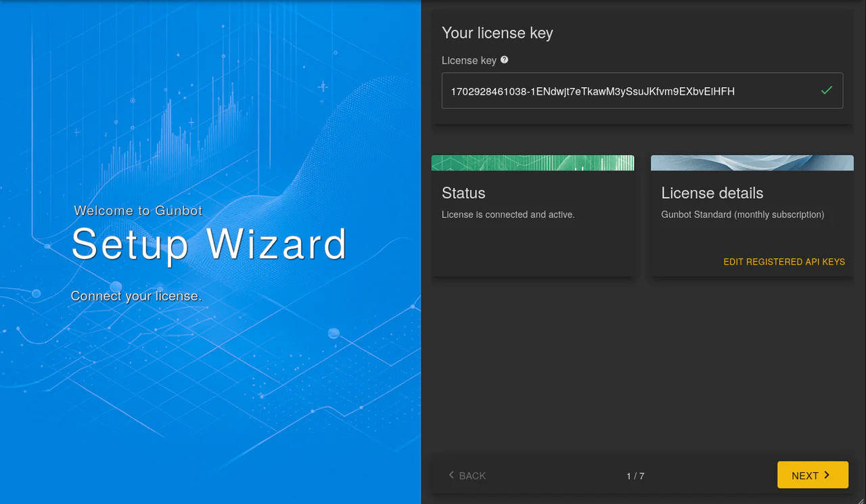866x504 pixels.
Task: Click the green checkmark in the license field
Action: [x=826, y=90]
